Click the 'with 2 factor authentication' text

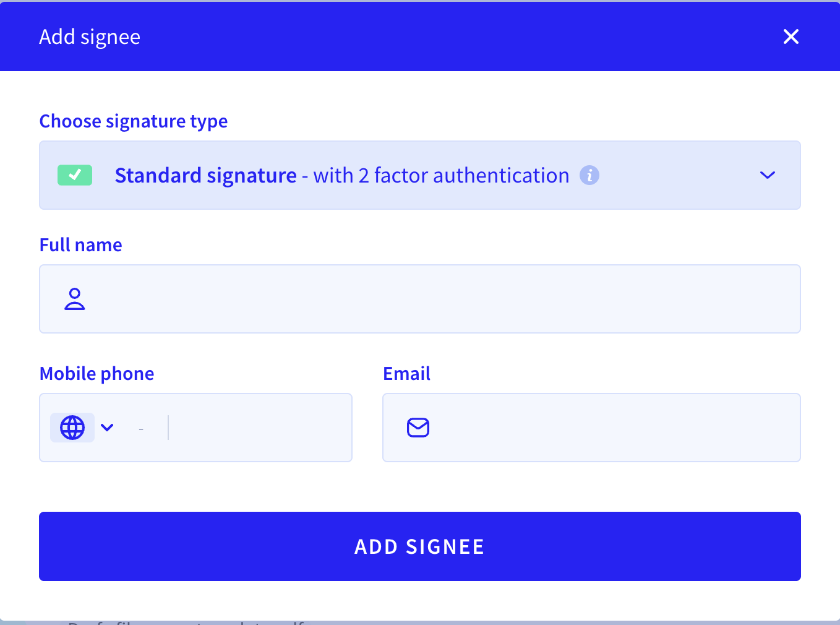pos(441,176)
